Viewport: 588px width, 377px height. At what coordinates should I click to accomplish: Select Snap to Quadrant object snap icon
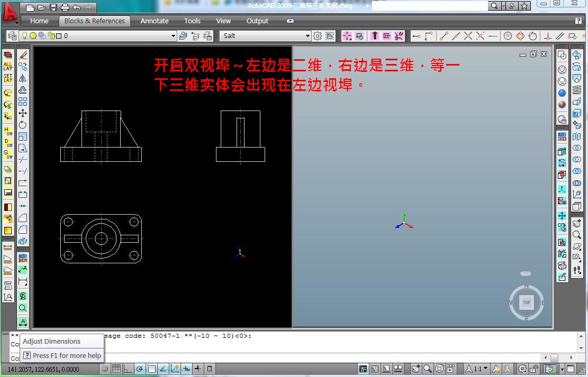coord(520,36)
